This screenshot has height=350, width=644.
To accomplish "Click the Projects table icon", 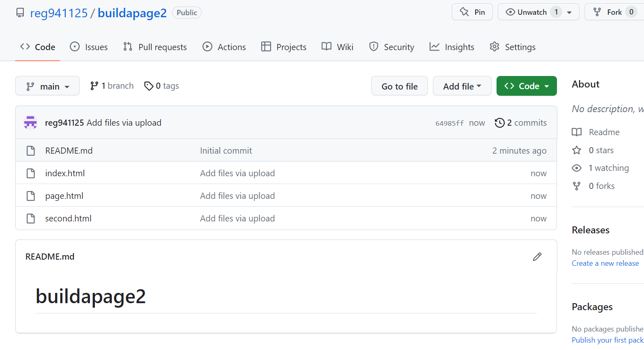I will pos(266,46).
